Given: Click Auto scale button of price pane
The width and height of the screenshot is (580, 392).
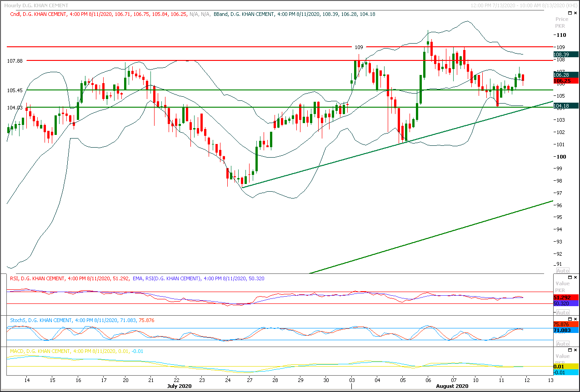Looking at the screenshot, I should (x=563, y=270).
